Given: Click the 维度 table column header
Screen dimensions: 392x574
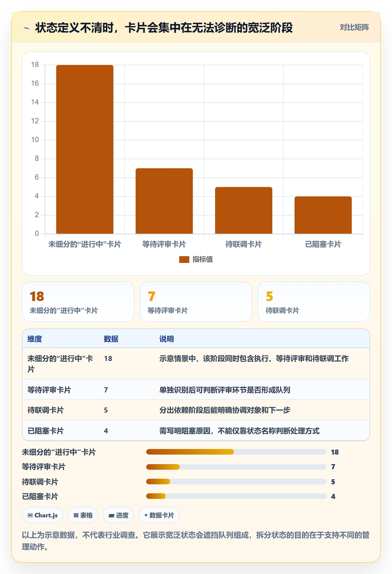Looking at the screenshot, I should pos(35,339).
